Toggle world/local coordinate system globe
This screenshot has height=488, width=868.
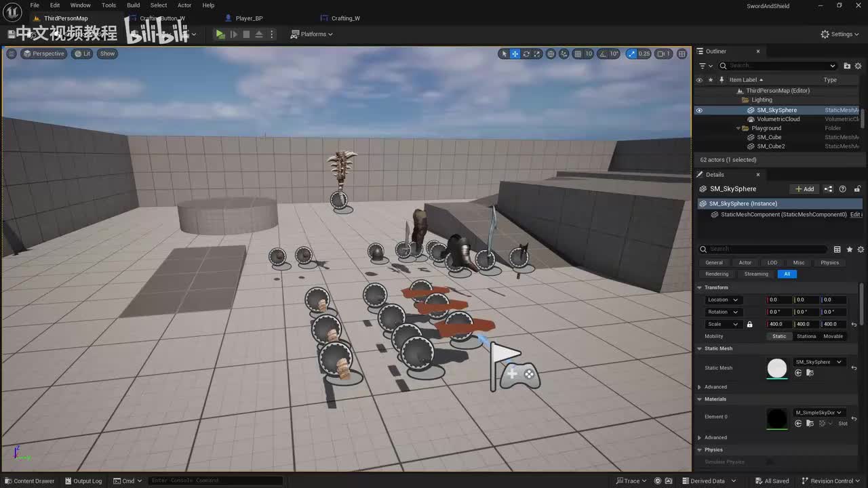click(x=551, y=54)
